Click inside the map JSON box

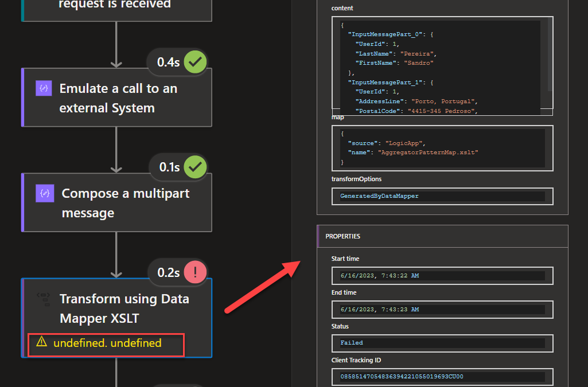pyautogui.click(x=442, y=148)
